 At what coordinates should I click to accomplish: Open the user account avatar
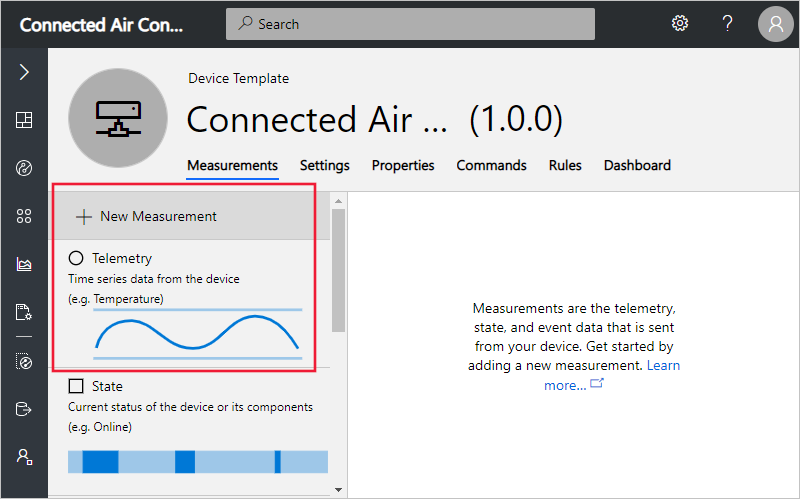coord(776,23)
